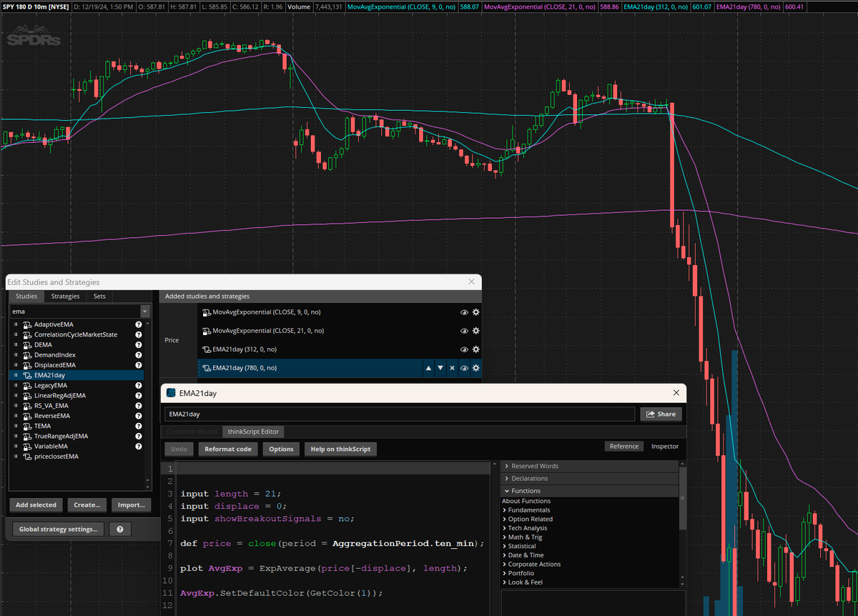The width and height of the screenshot is (858, 616).
Task: Move EMA21day (780) study up
Action: (429, 368)
